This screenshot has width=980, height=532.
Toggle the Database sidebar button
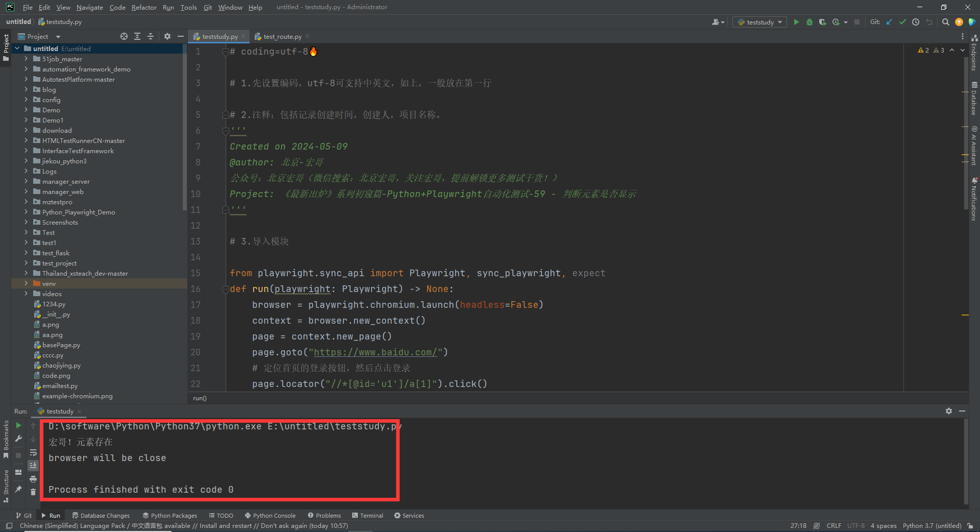974,99
